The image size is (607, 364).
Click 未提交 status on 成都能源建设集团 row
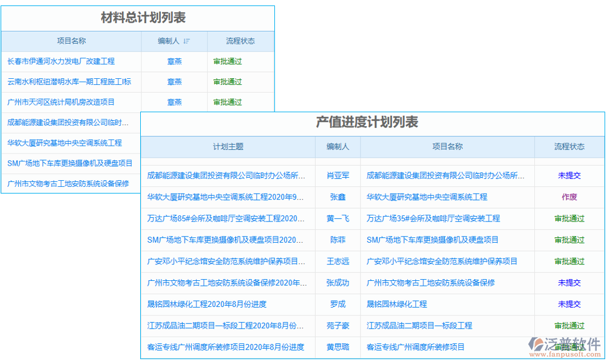(568, 175)
